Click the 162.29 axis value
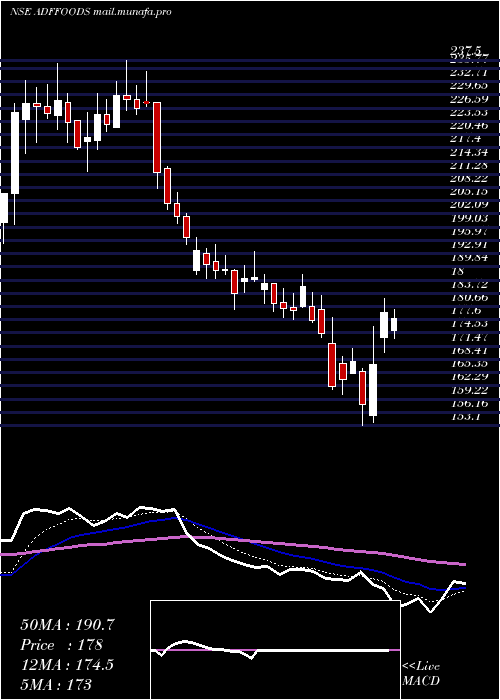The image size is (500, 700). tap(469, 377)
